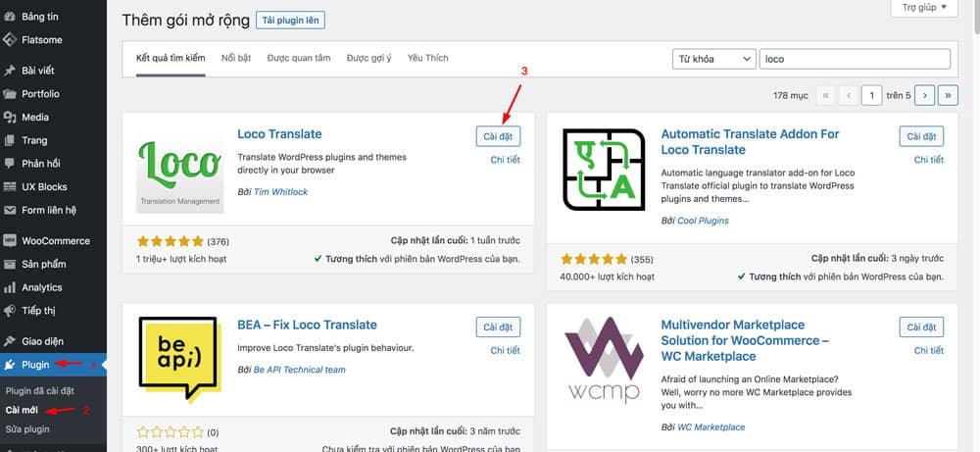Open Chi tiết for BEA Fix Loco Translate
The width and height of the screenshot is (980, 452).
click(505, 350)
